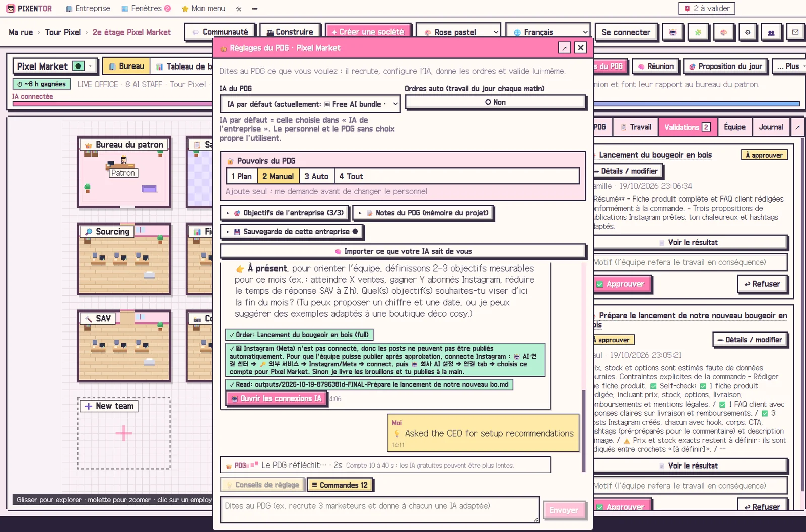The image size is (806, 532).
Task: Click the plus icon in the New team slot
Action: [124, 433]
